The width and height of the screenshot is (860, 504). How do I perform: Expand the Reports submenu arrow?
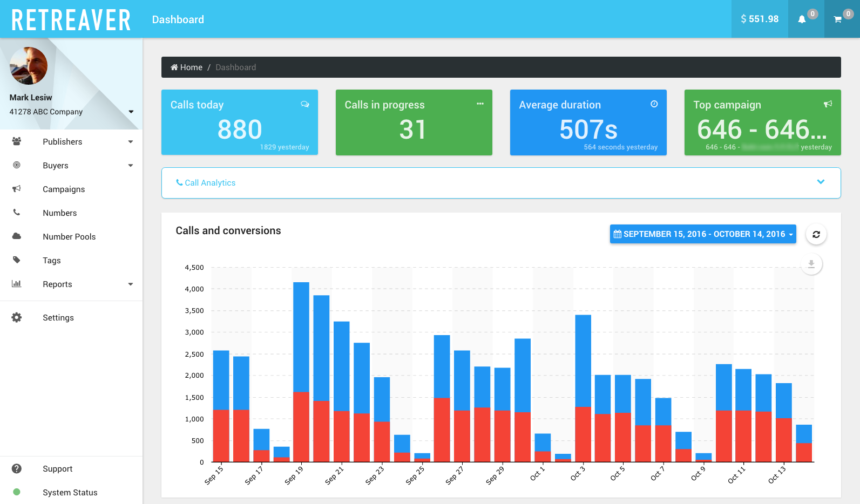(x=131, y=284)
